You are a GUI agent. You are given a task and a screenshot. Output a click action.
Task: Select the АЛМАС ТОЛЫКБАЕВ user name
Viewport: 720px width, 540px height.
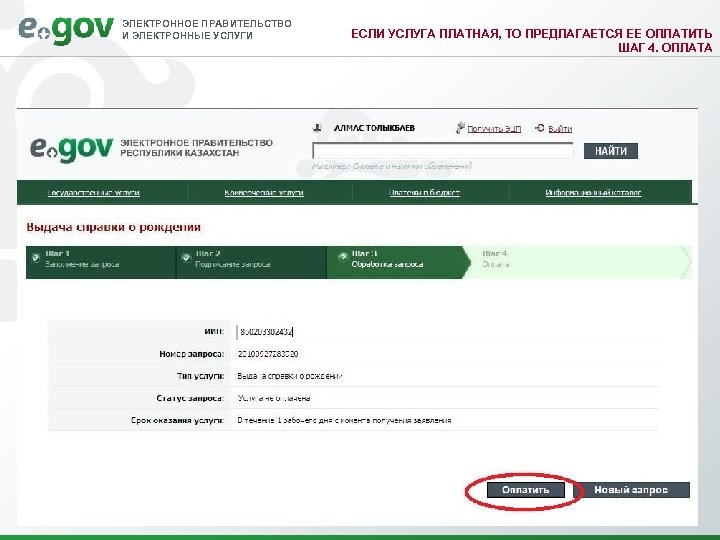click(374, 128)
